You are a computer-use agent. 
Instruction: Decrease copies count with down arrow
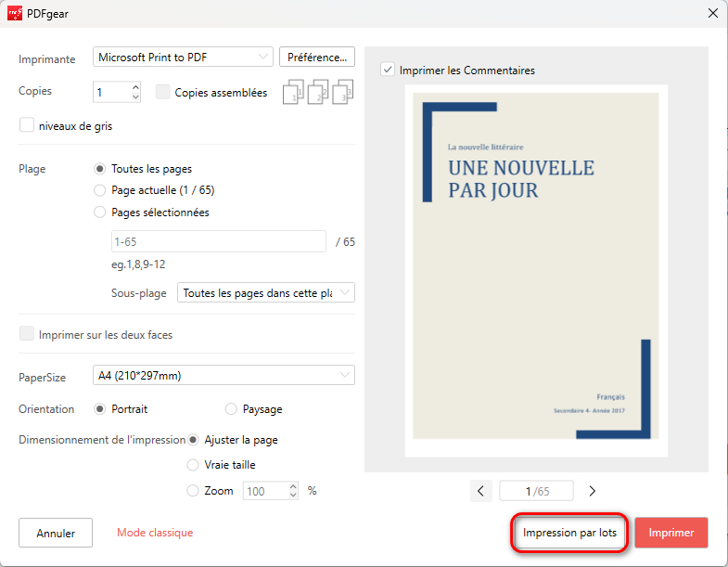click(135, 97)
